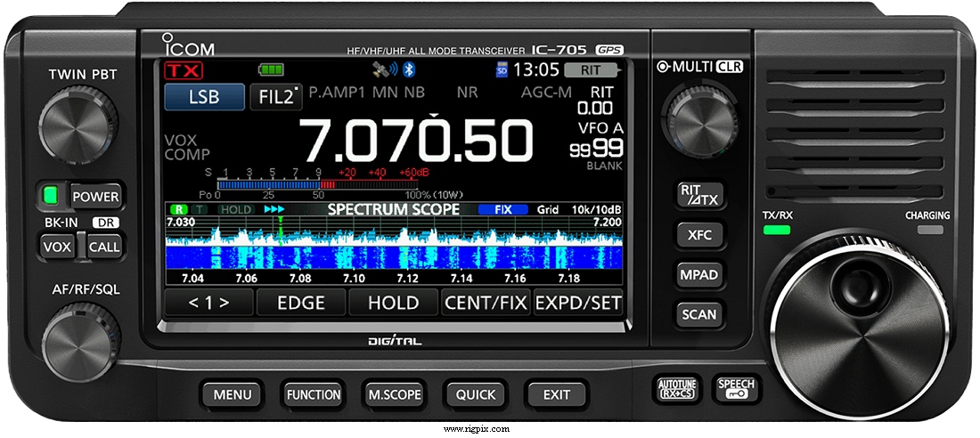Click the AF/RF/SQL knob
This screenshot has height=438, width=980.
click(x=81, y=341)
